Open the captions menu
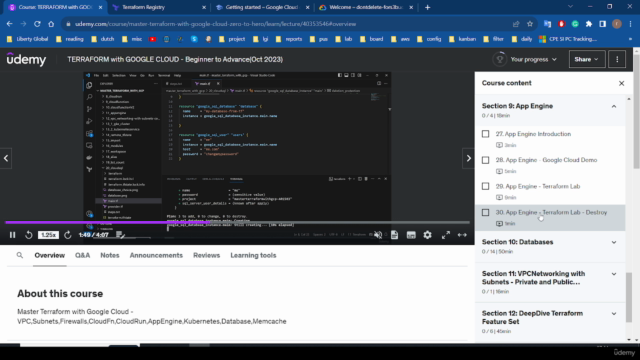Viewport: 640px width, 360px height. [411, 235]
